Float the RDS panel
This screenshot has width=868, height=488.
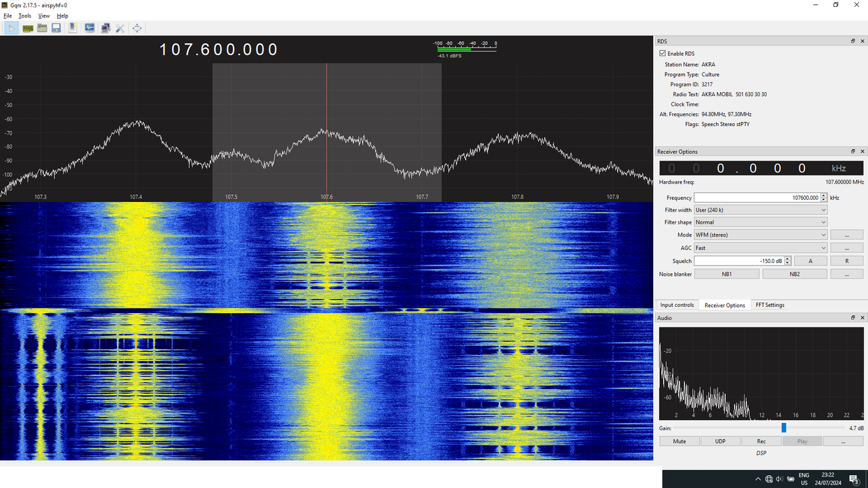(853, 41)
